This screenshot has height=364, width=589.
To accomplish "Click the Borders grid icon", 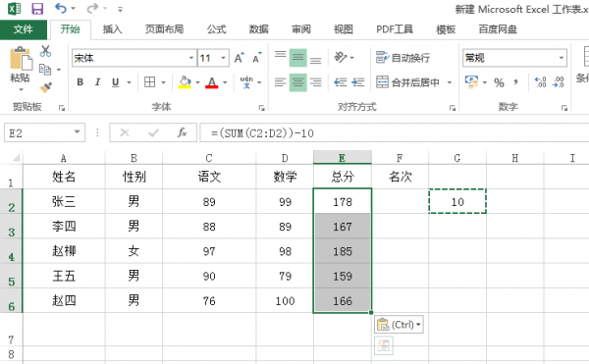I will click(149, 81).
